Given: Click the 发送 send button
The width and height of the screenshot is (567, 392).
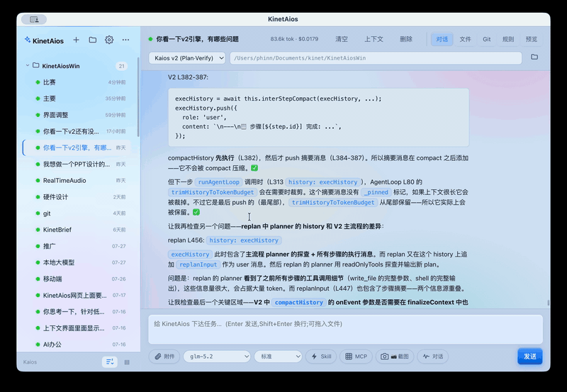Looking at the screenshot, I should click(x=529, y=356).
